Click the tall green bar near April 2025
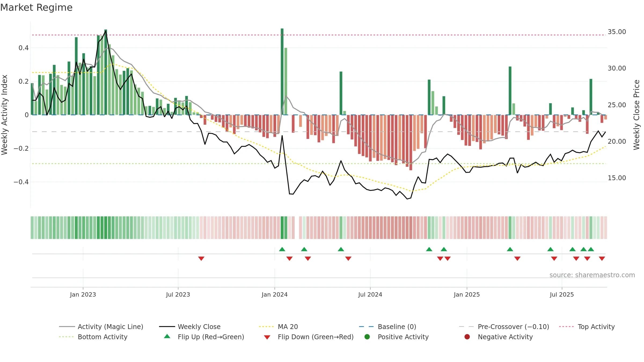This screenshot has width=644, height=362. click(x=510, y=91)
